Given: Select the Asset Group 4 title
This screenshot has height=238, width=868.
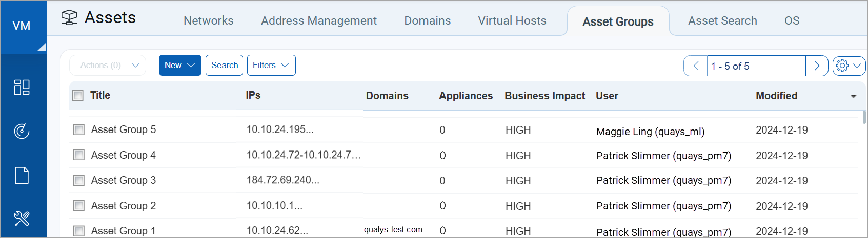Looking at the screenshot, I should [124, 155].
